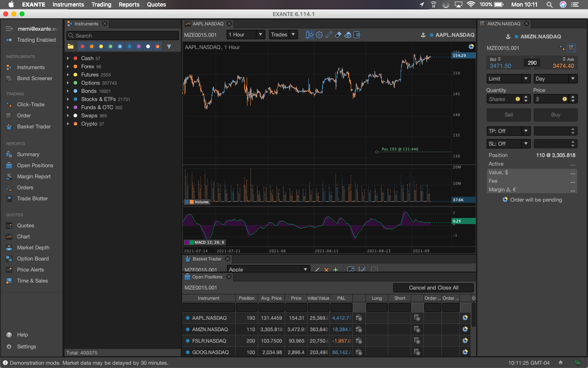Screen dimensions: 588x368
Task: Click the Bid price 3471.50
Action: pos(501,66)
